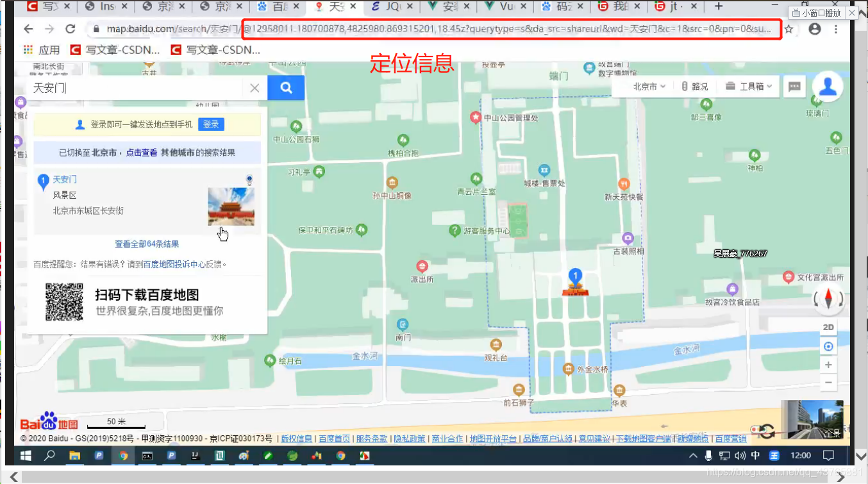Select the 天安门 result title
The image size is (868, 484).
tap(64, 179)
